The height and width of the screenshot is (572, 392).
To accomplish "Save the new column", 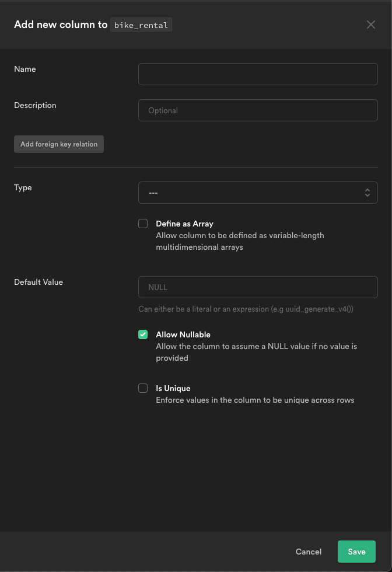I will pyautogui.click(x=356, y=552).
